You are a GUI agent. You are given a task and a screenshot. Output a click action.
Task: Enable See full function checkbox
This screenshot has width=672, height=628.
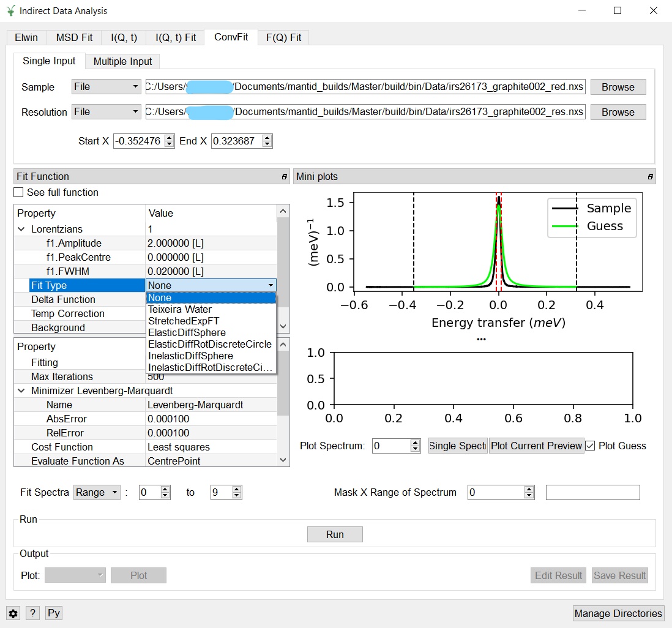pyautogui.click(x=19, y=192)
